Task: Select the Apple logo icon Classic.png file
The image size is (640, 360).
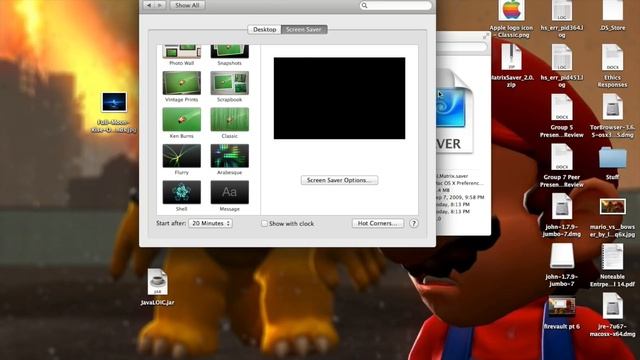Action: click(x=511, y=11)
